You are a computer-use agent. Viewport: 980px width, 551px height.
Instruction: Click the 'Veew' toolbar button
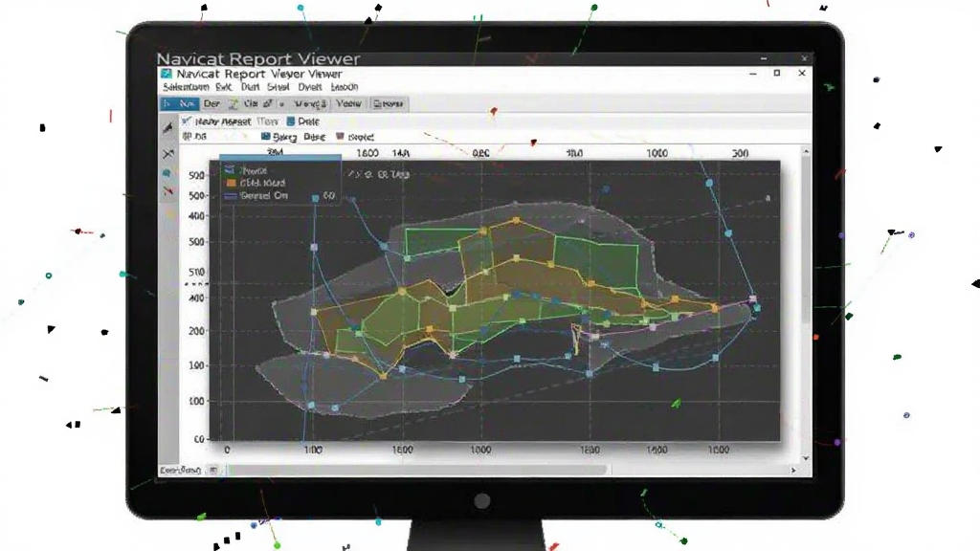coord(348,103)
